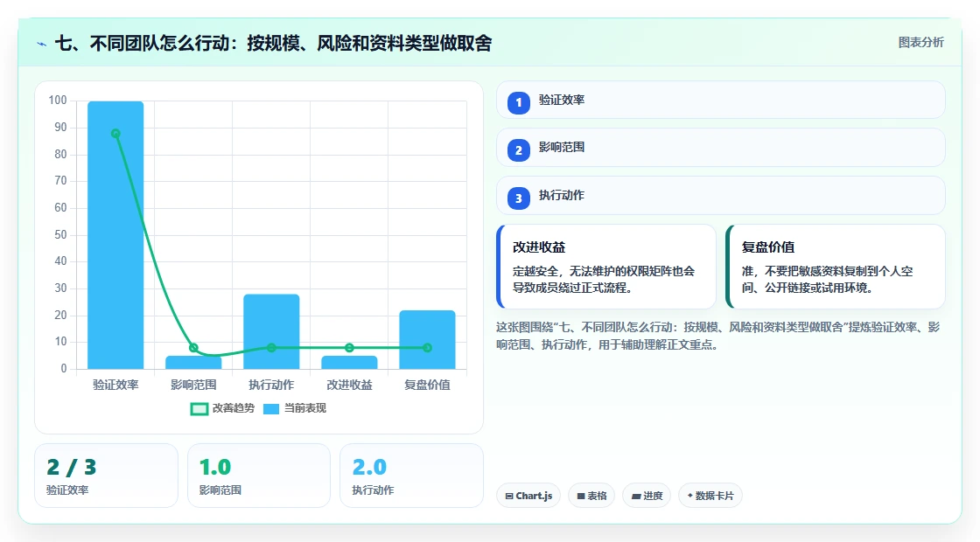This screenshot has height=542, width=980.
Task: Click the y-axis value 50
Action: pyautogui.click(x=60, y=235)
